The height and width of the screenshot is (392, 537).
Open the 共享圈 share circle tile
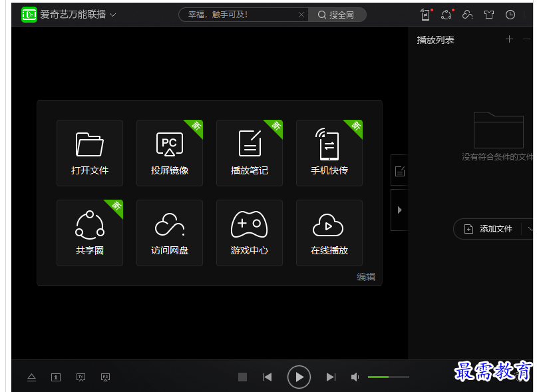point(90,233)
